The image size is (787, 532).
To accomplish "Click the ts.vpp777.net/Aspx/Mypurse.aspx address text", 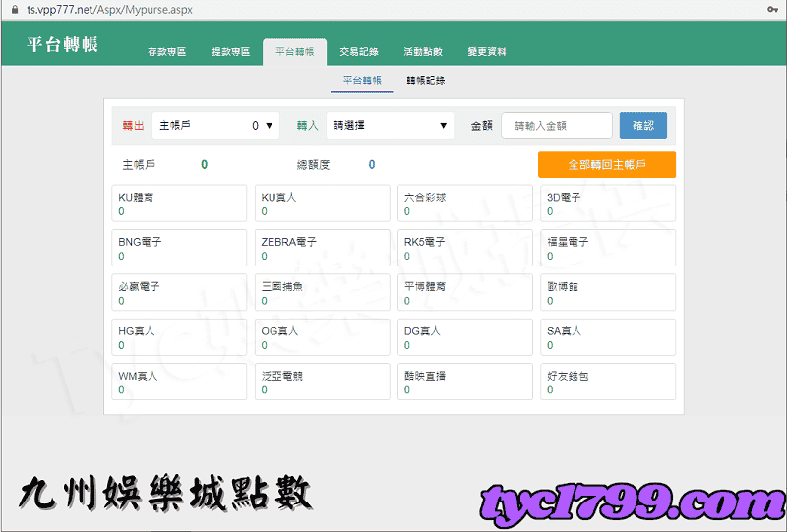I will coord(109,10).
